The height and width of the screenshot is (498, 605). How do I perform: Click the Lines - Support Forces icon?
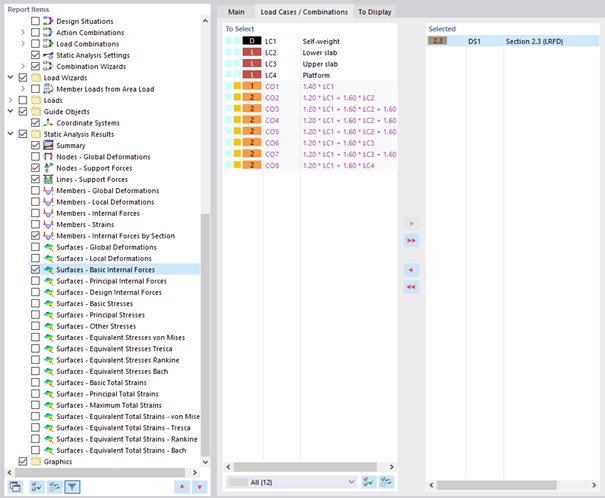coord(48,179)
